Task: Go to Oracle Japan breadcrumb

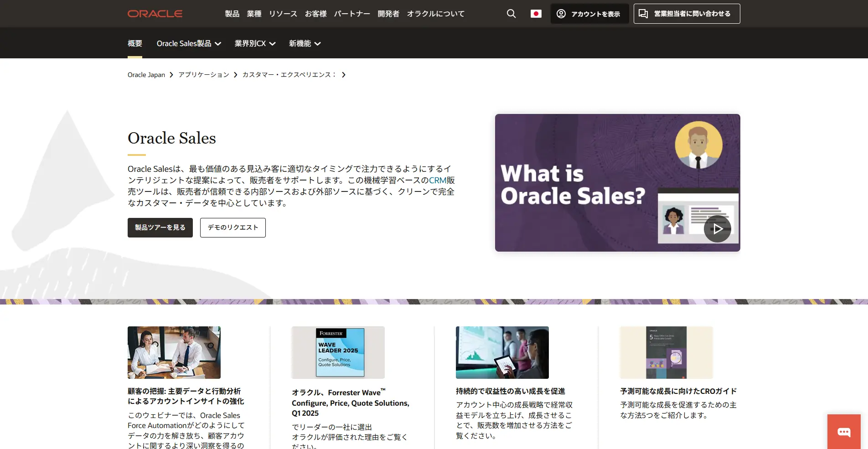Action: tap(146, 75)
